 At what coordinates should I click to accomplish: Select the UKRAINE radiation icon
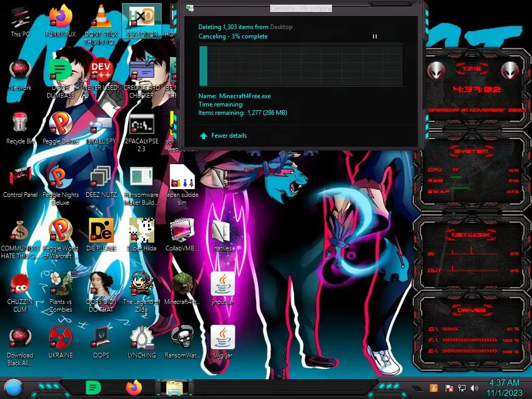point(60,343)
